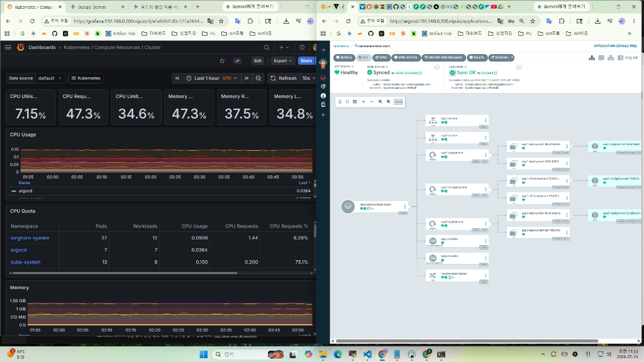Click Argo CD REFRESH button
The height and width of the screenshot is (362, 644).
coord(499,57)
